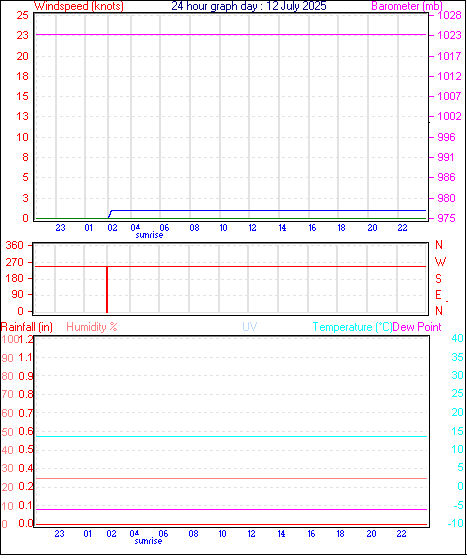Click the compass letter S label

[x=438, y=278]
